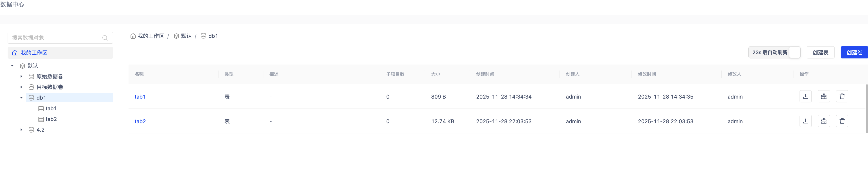Click the home icon in the breadcrumb
The width and height of the screenshot is (868, 187).
(x=133, y=36)
